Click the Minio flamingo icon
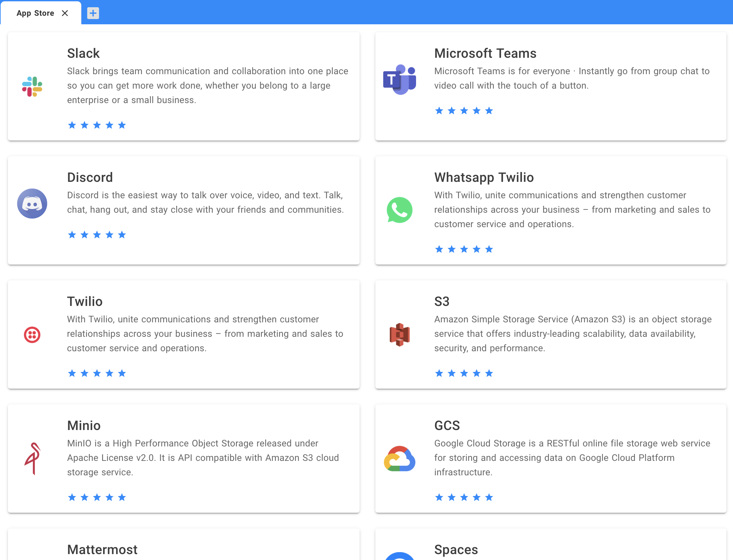Viewport: 733px width, 560px height. 32,458
